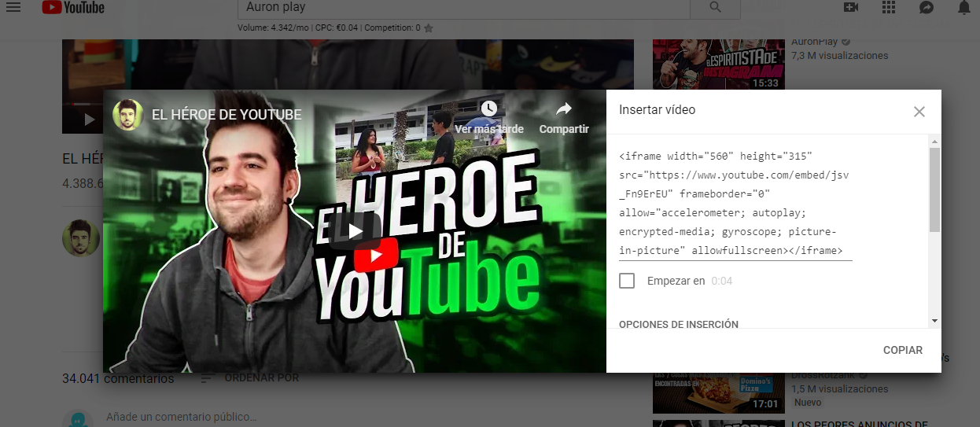Click the search magnifier button
The height and width of the screenshot is (427, 980).
click(x=715, y=7)
